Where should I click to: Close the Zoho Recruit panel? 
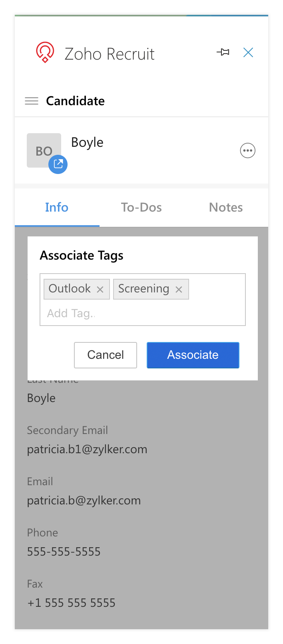tap(248, 52)
